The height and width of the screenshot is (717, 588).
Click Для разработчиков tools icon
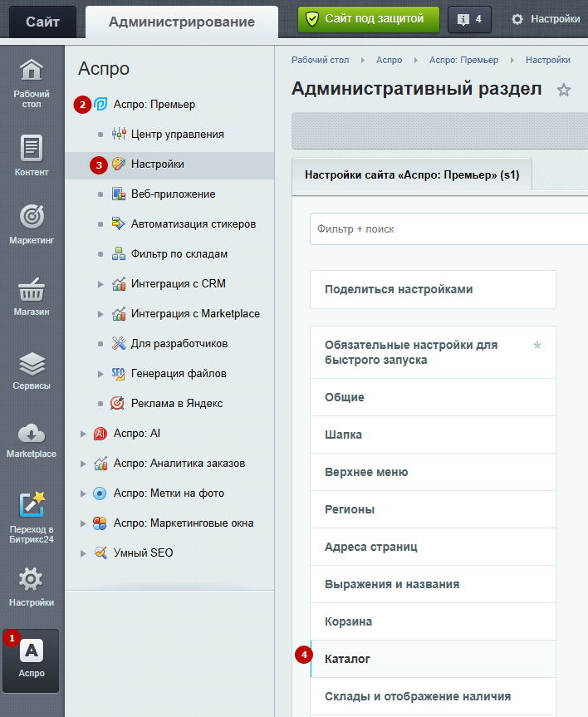point(119,343)
